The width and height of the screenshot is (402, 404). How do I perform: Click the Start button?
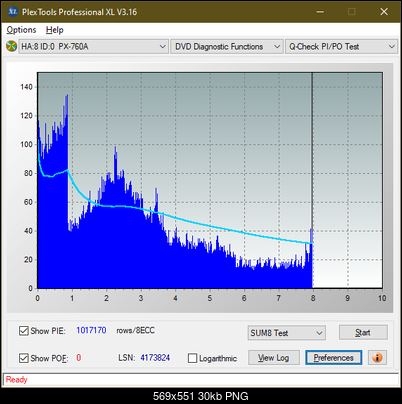[363, 332]
